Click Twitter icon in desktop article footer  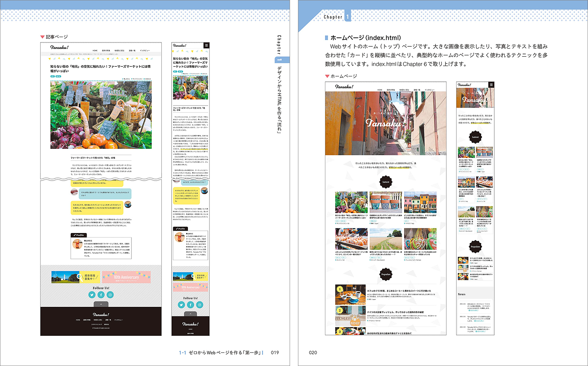click(x=92, y=295)
